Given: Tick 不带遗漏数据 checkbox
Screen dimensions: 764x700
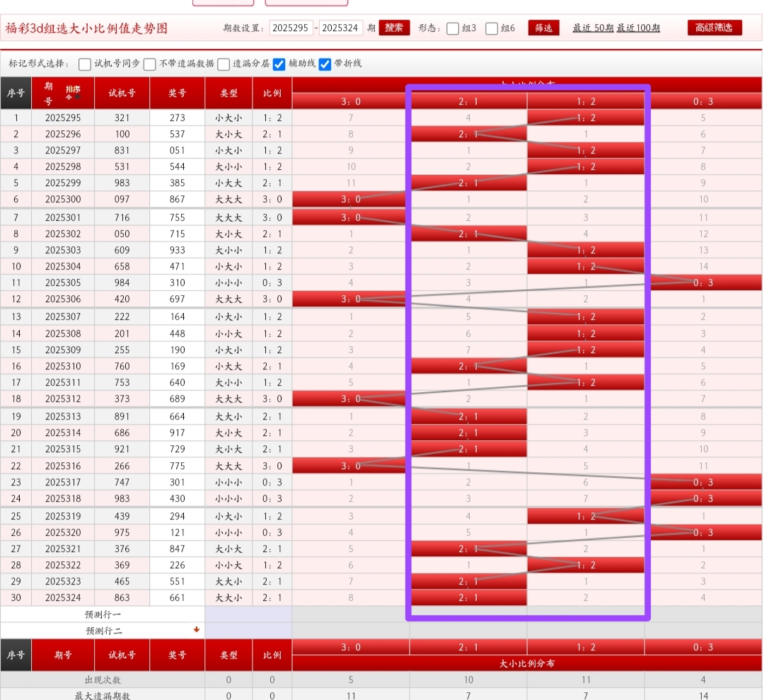Looking at the screenshot, I should 149,64.
